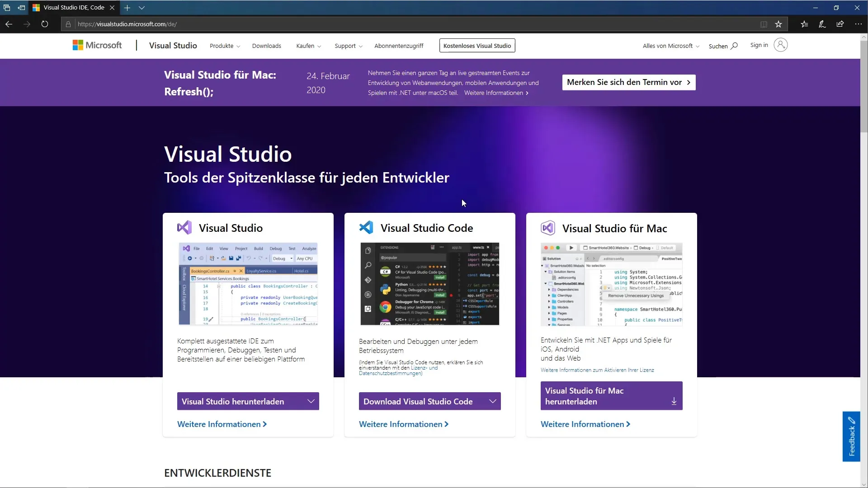
Task: Open the Visual Studio brand link
Action: point(173,46)
